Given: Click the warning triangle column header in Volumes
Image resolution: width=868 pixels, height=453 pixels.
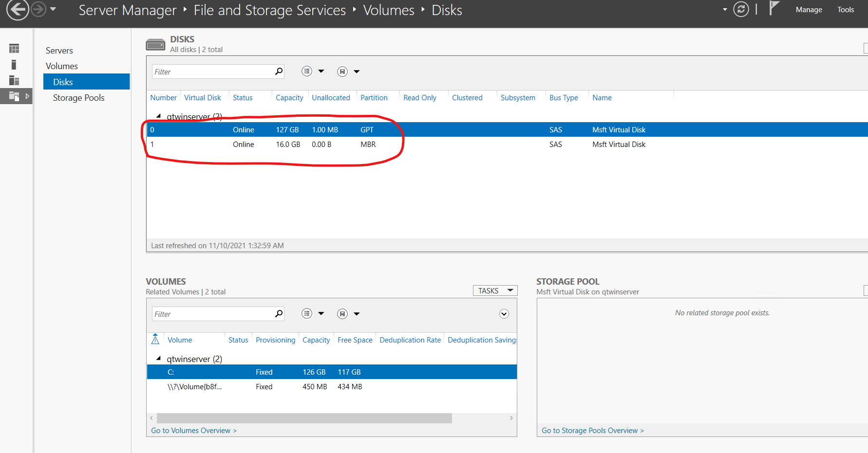Looking at the screenshot, I should pyautogui.click(x=155, y=339).
